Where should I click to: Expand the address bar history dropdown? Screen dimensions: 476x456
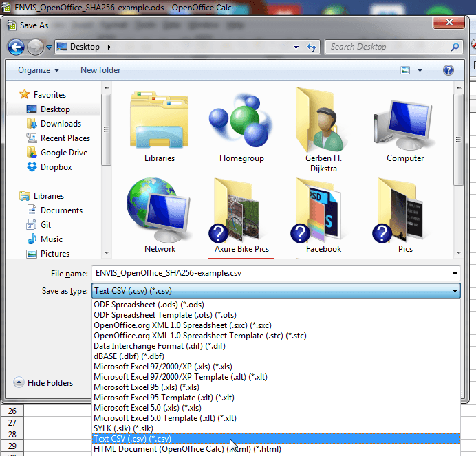coord(296,47)
